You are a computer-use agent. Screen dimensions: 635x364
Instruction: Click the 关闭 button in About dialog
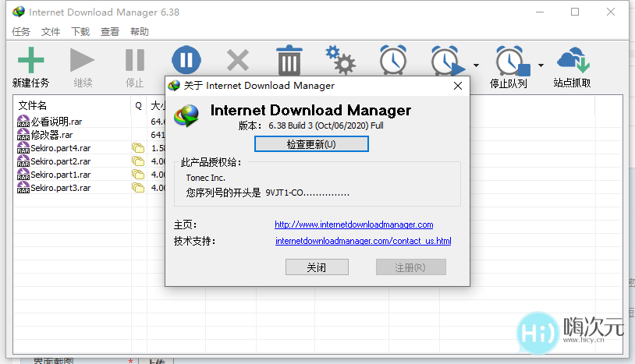point(317,267)
